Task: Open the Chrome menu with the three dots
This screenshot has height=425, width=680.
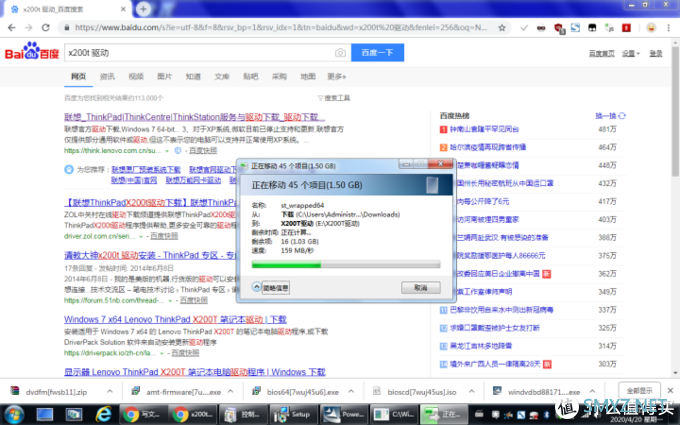Action: (669, 28)
